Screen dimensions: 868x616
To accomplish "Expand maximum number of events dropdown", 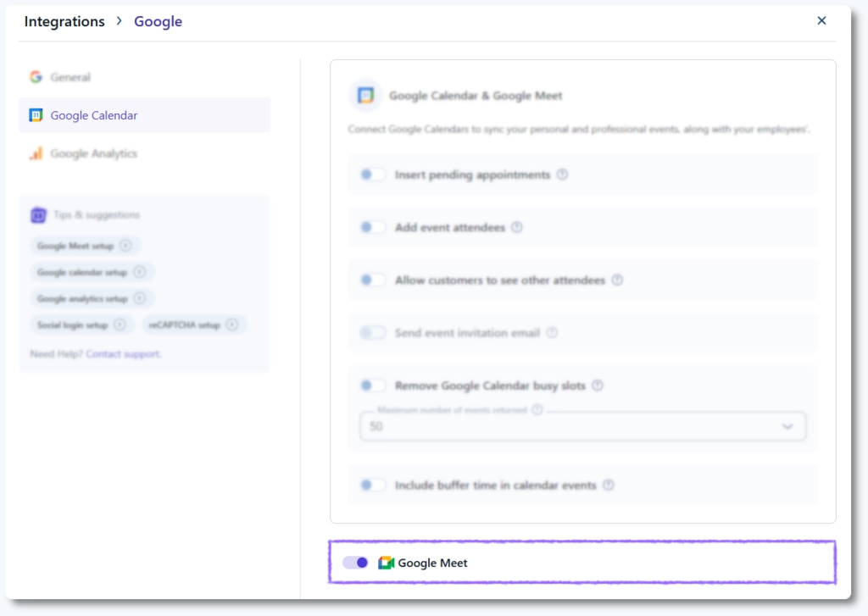I will coord(787,427).
